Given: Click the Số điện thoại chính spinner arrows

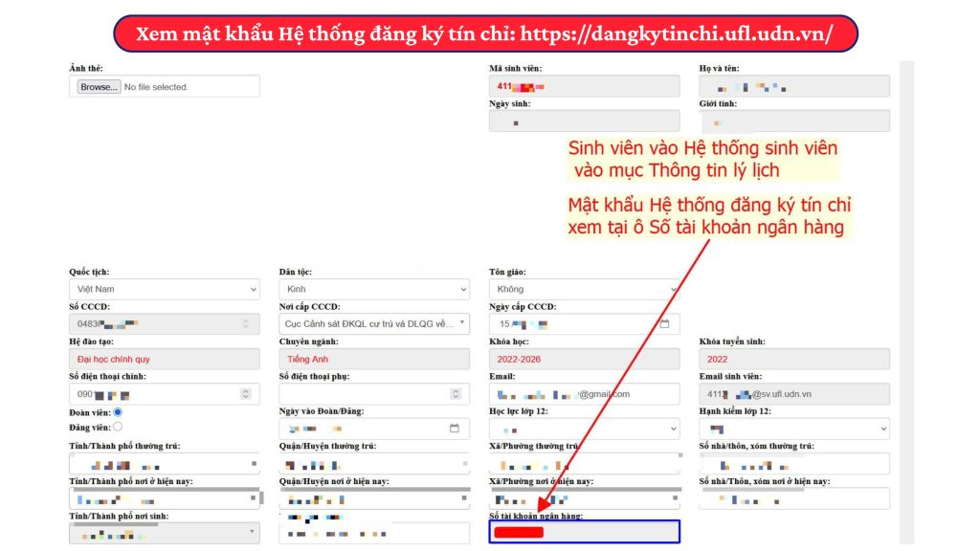Looking at the screenshot, I should pyautogui.click(x=245, y=394).
